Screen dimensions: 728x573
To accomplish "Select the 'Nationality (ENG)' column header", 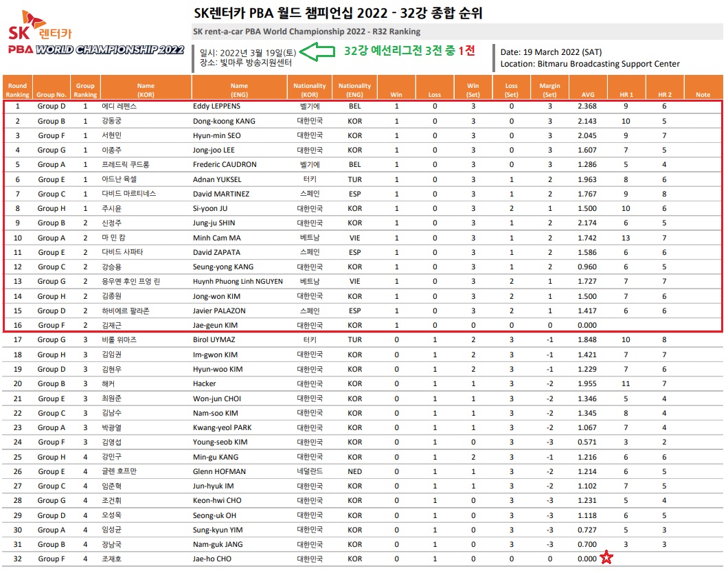I will [x=354, y=87].
